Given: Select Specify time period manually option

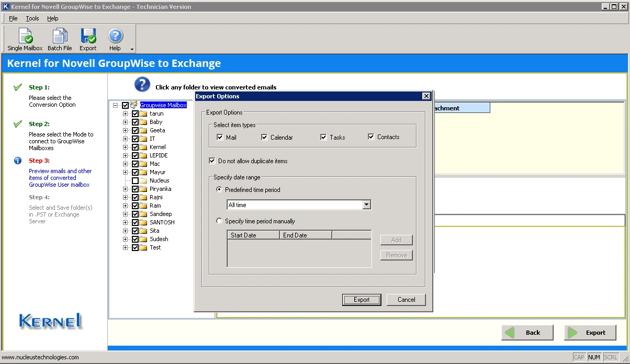Looking at the screenshot, I should tap(219, 221).
